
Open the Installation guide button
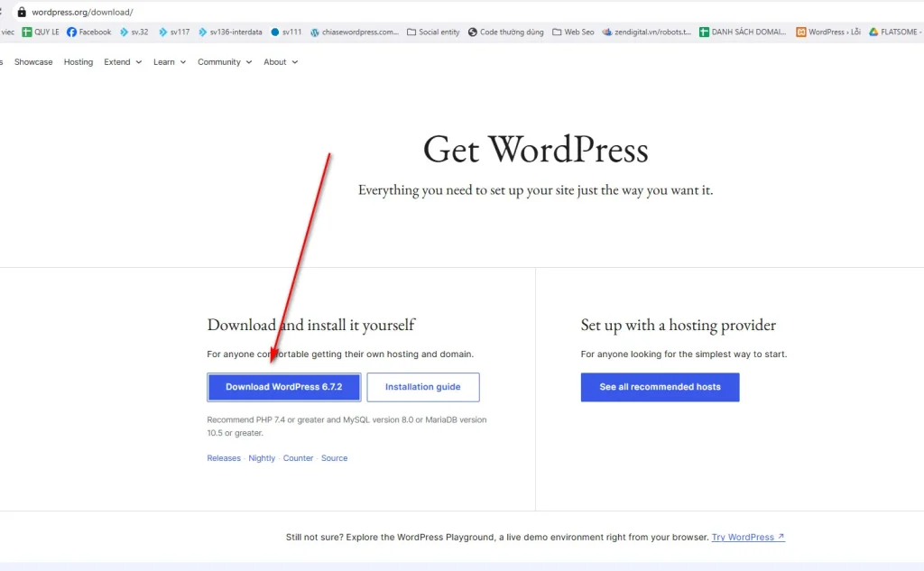click(x=422, y=387)
